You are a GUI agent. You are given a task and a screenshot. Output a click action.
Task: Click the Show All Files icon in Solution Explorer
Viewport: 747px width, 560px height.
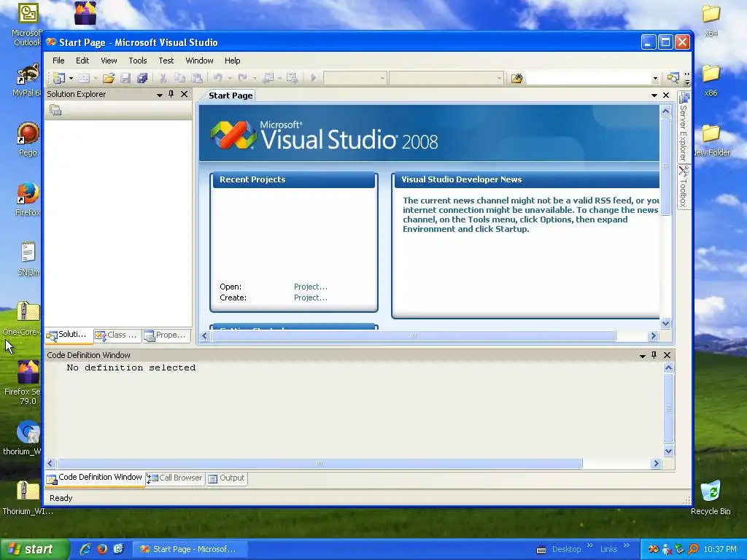point(55,111)
